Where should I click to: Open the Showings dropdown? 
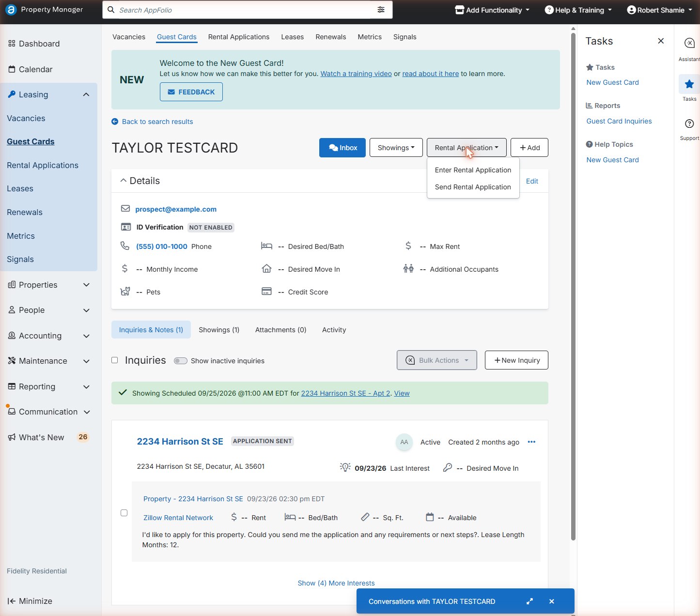click(396, 148)
